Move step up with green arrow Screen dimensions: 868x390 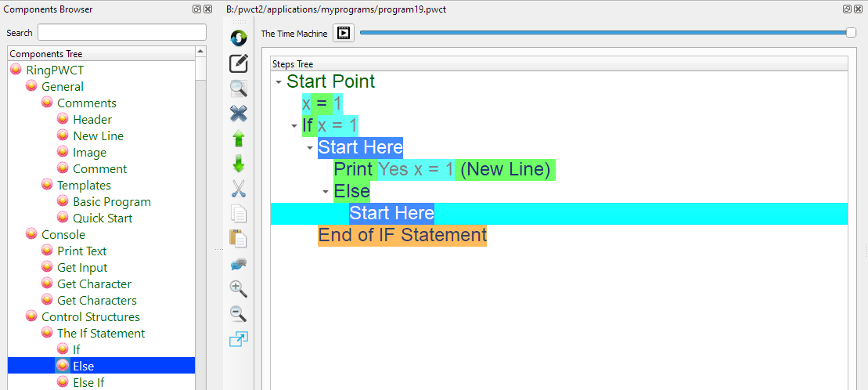239,139
